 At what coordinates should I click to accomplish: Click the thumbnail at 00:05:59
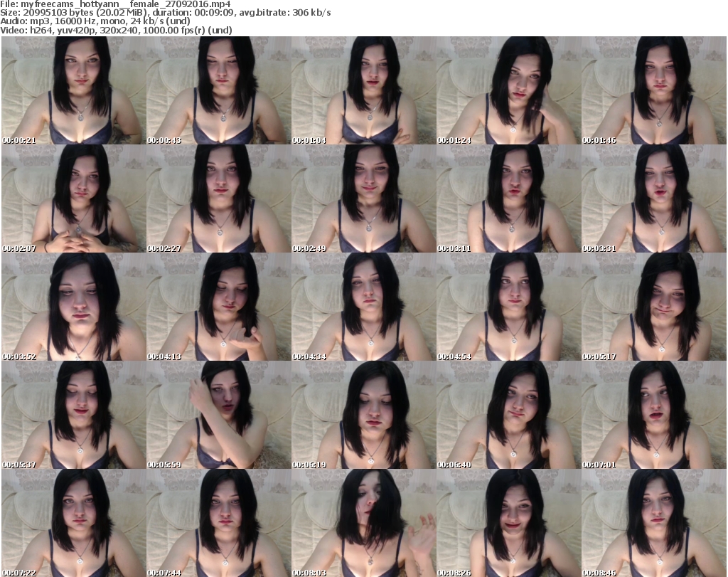[218, 415]
